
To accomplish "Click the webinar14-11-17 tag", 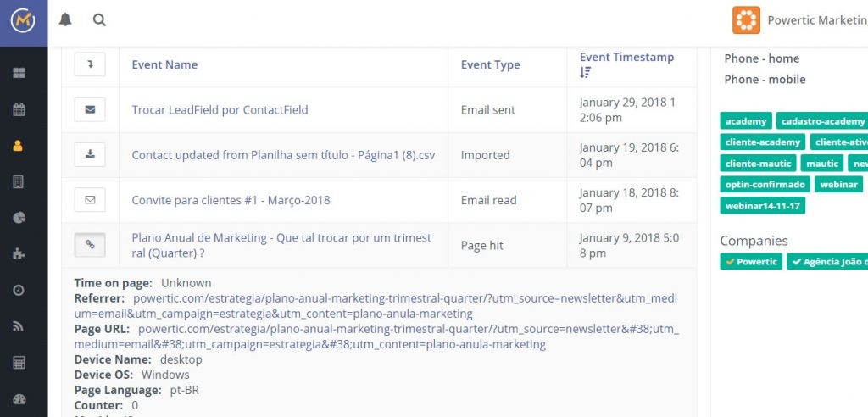I will tap(762, 205).
